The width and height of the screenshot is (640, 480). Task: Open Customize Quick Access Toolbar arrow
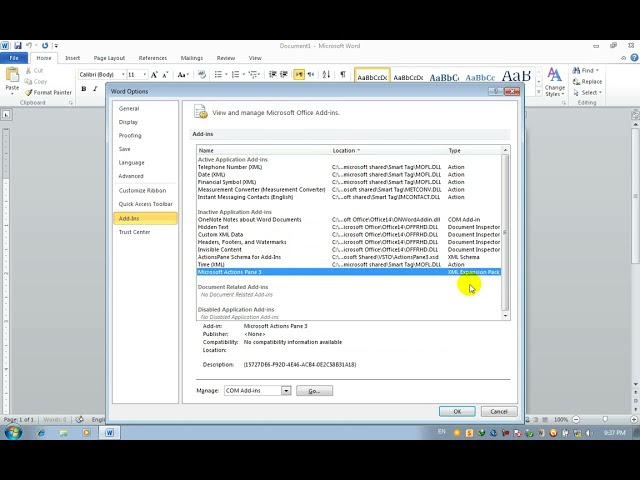(56, 46)
